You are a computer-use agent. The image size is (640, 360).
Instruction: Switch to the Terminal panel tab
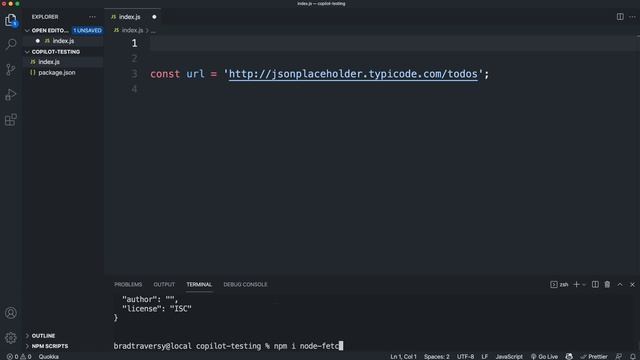pos(199,284)
